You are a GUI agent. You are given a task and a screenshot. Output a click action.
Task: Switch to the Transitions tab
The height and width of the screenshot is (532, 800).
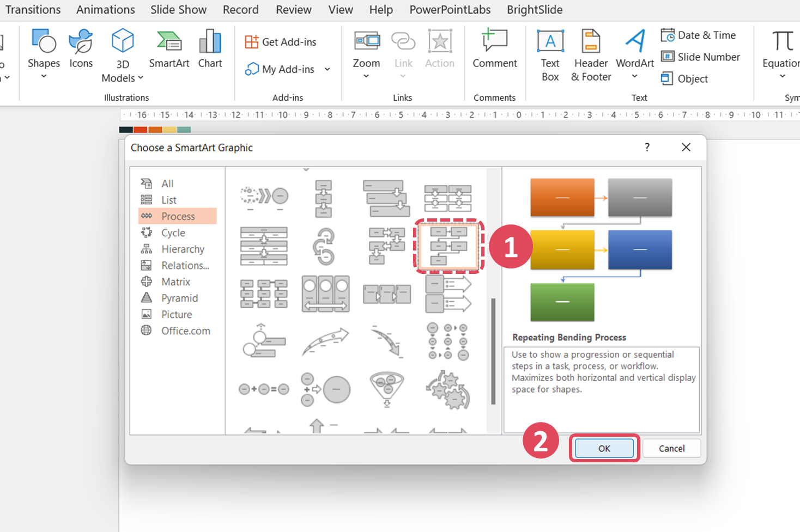coord(33,10)
